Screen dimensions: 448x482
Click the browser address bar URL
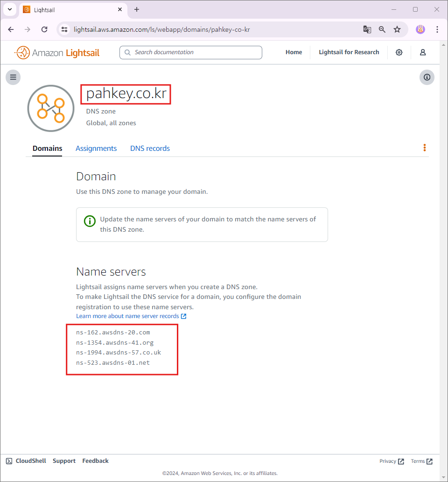[x=162, y=29]
